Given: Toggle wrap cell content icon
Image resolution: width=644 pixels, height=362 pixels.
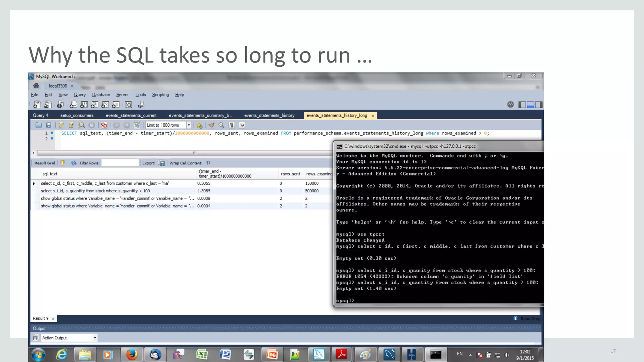Looking at the screenshot, I should click(208, 163).
